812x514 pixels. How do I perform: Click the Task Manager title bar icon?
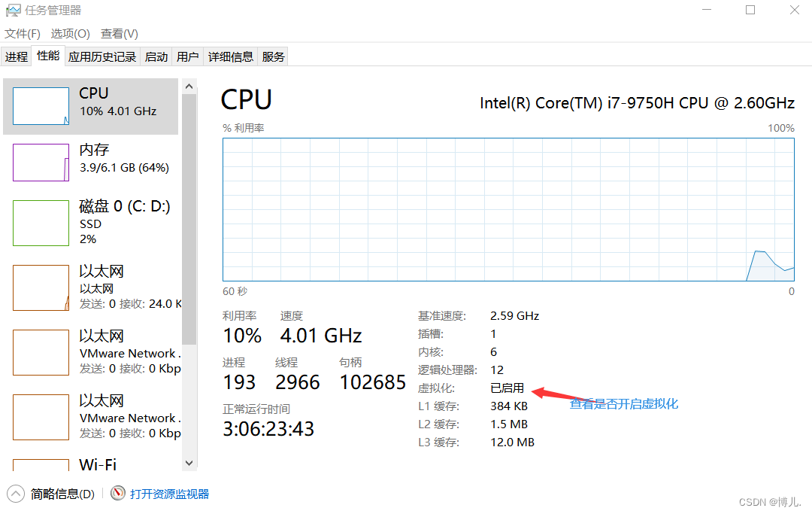pos(13,11)
